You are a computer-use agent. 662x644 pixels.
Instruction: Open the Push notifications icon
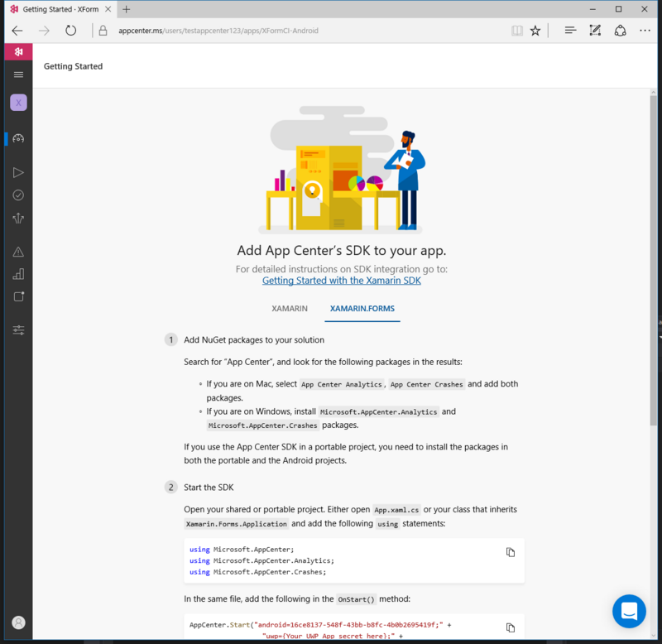point(18,296)
